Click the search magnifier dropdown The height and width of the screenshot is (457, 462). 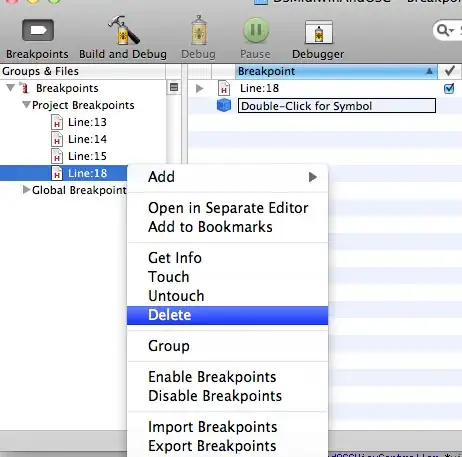click(x=446, y=30)
